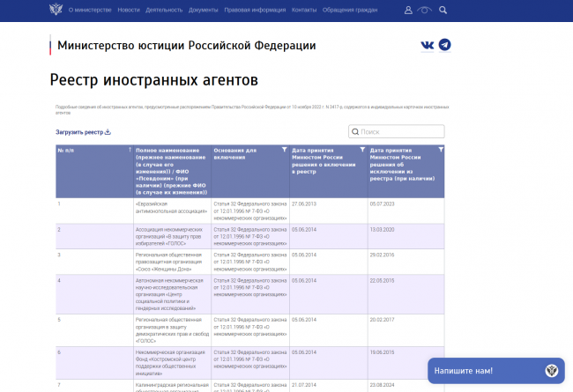Open the Контакты menu item

304,10
